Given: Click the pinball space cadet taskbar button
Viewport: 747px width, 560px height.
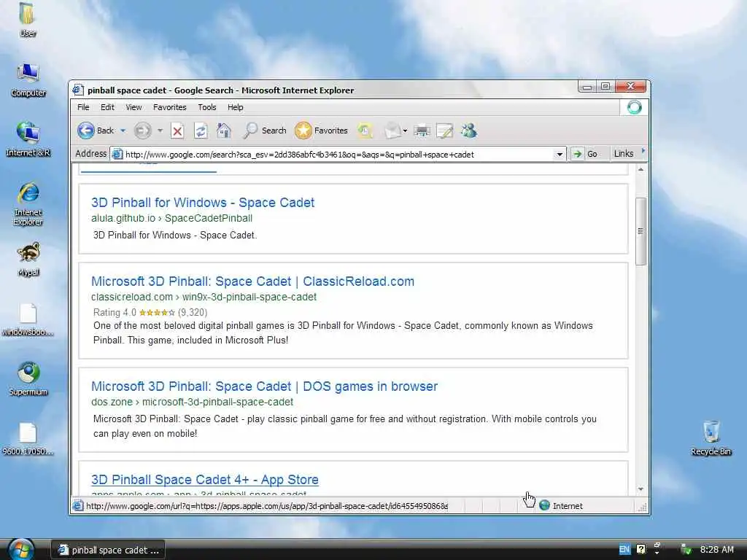Looking at the screenshot, I should [108, 550].
